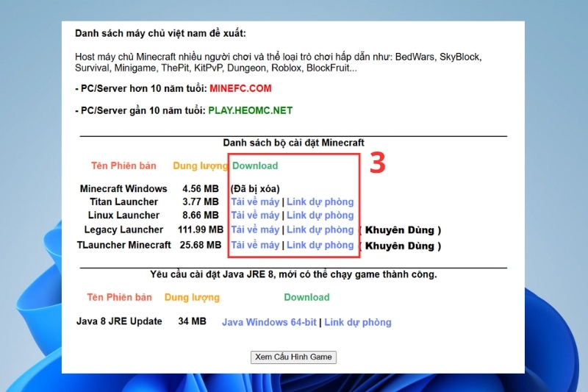Click 'Link dự phòng' for Titan Launcher
Image resolution: width=588 pixels, height=392 pixels.
[x=320, y=202]
